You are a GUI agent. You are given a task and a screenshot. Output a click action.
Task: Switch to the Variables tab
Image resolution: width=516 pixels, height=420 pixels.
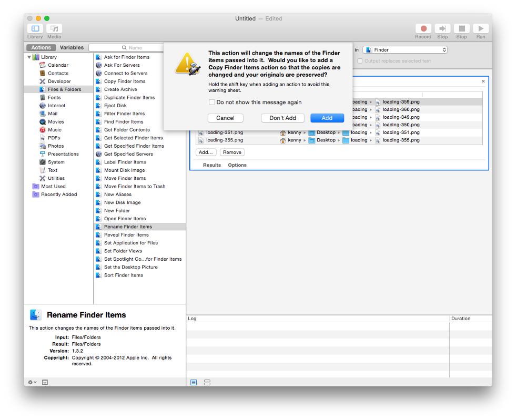pos(72,48)
